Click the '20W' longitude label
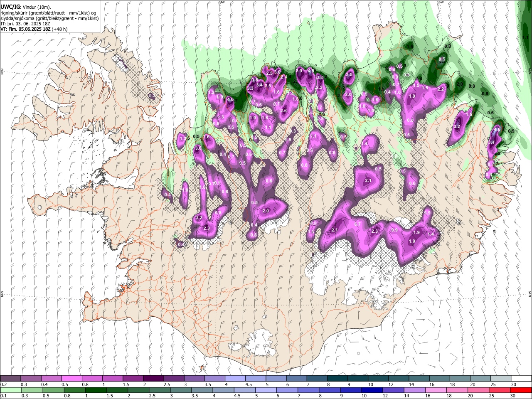 tap(221, 2)
